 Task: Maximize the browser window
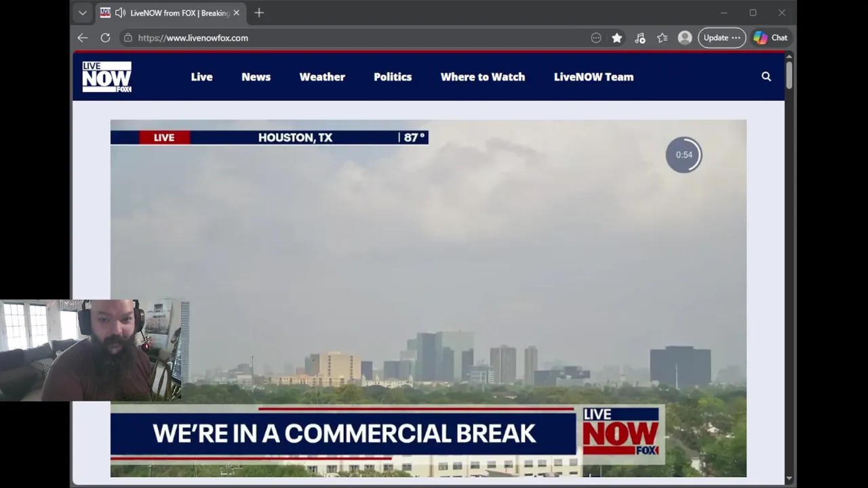753,13
